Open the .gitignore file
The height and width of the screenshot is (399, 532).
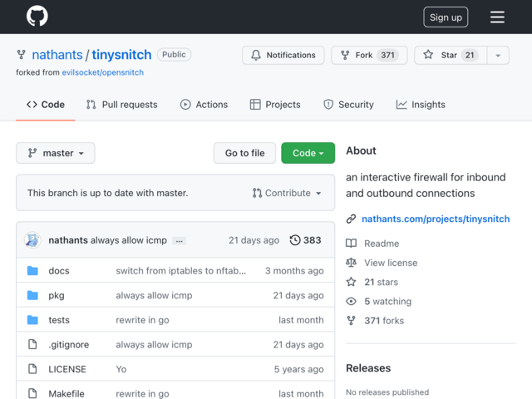pos(69,345)
